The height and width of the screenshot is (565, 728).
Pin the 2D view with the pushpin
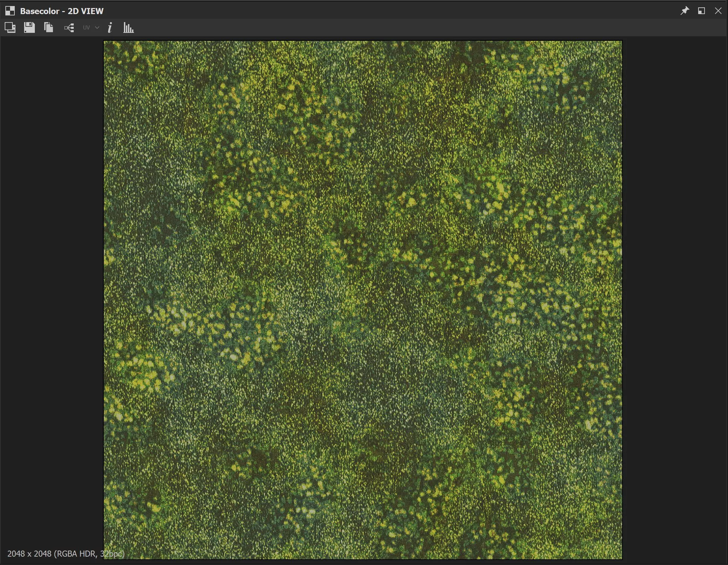click(684, 11)
